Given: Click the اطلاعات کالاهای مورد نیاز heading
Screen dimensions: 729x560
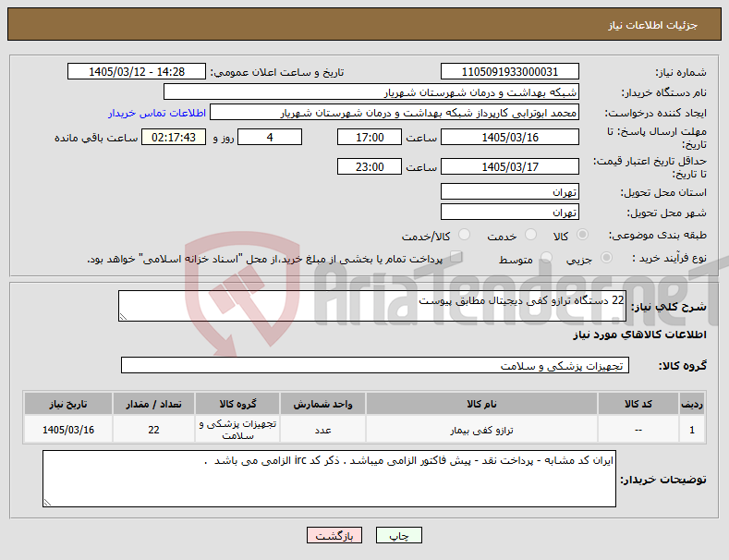Looking at the screenshot, I should [x=639, y=335].
